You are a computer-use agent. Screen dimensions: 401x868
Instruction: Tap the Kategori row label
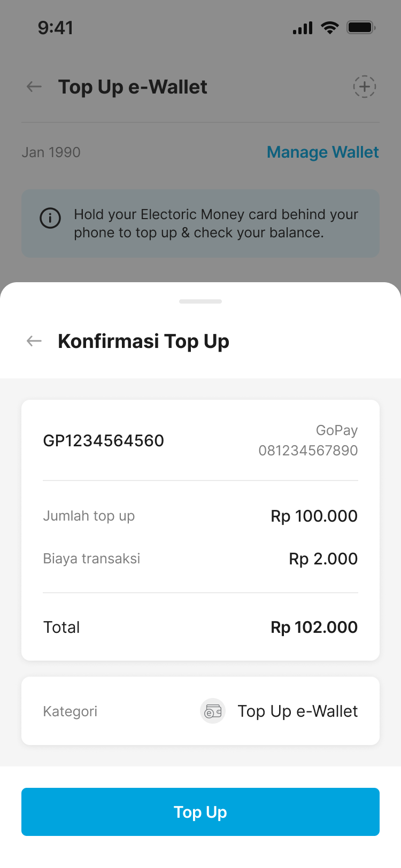point(70,711)
